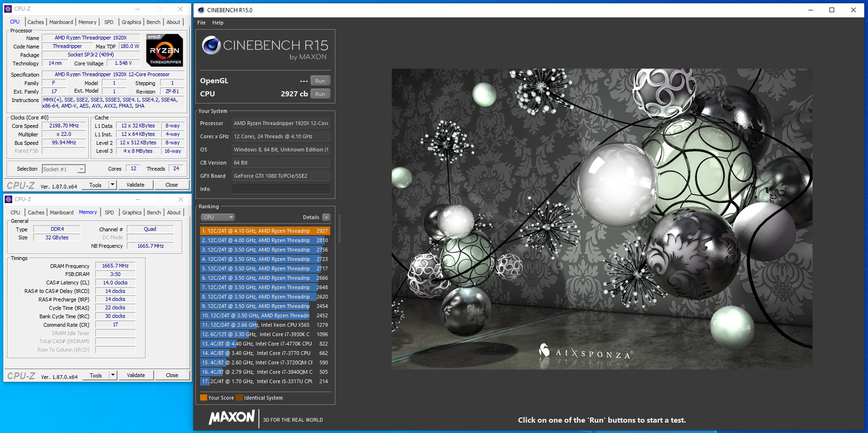Switch to CPU tab in Memory CPU-Z window
The width and height of the screenshot is (868, 433).
coord(15,213)
